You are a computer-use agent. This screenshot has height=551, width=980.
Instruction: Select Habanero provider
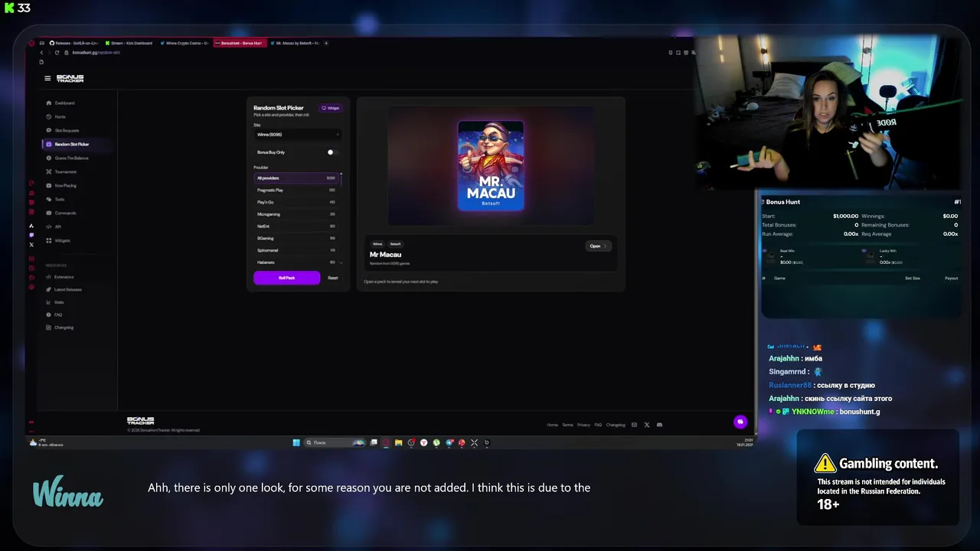296,262
